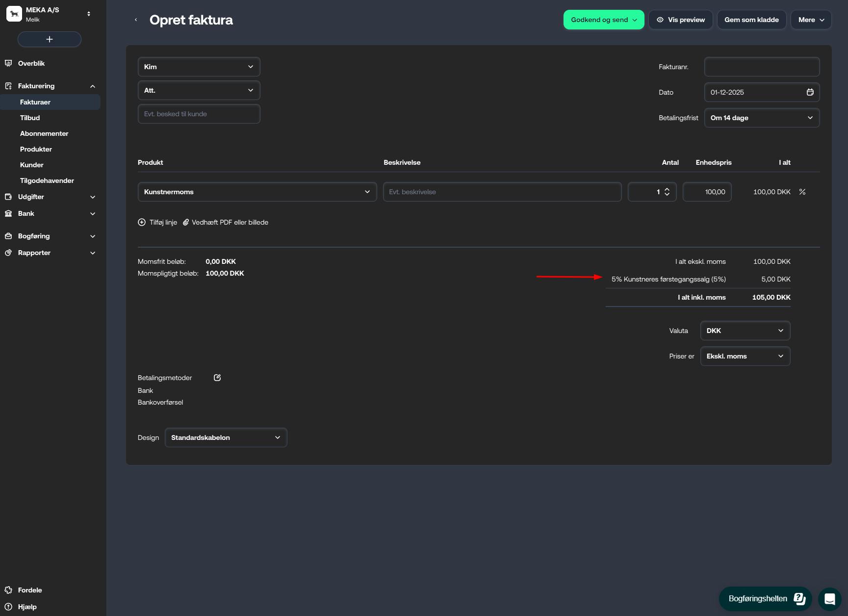Screen dimensions: 848x616
Task: Open the Bogføringshelten assistant
Action: pos(765,599)
